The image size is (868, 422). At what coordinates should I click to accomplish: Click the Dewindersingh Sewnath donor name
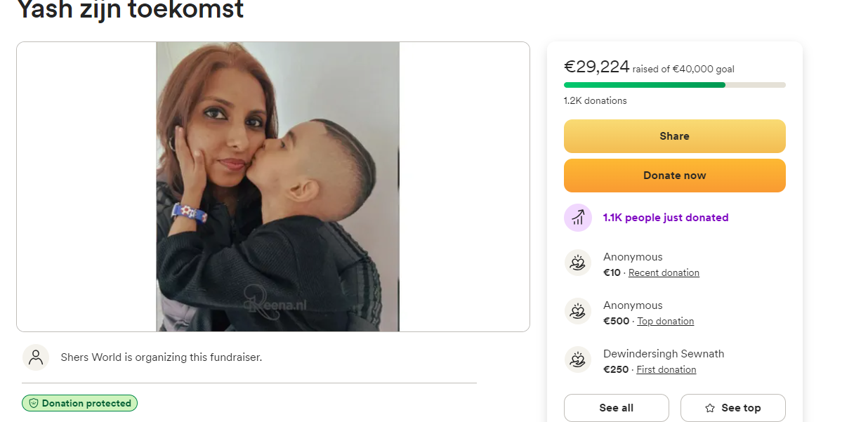coord(664,354)
